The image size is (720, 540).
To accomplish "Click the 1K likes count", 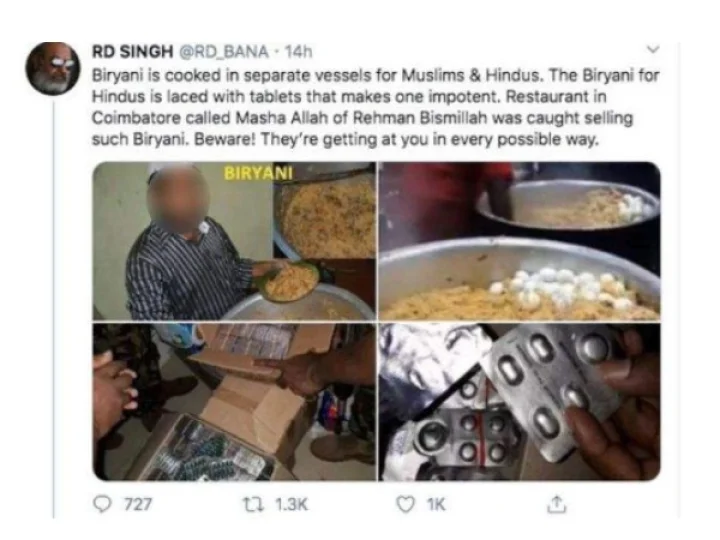I will coord(436,504).
